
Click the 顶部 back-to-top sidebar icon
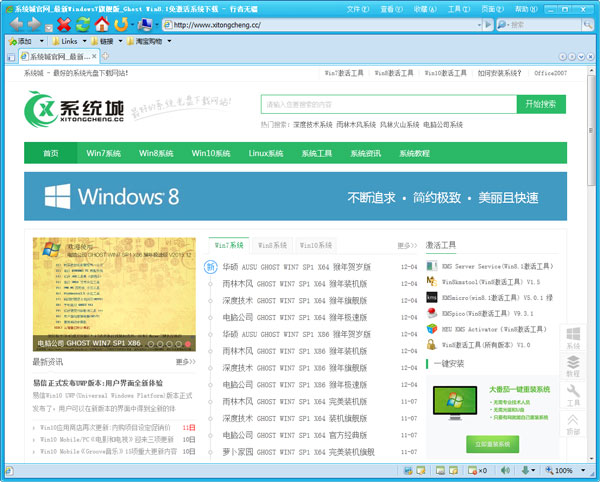point(573,424)
